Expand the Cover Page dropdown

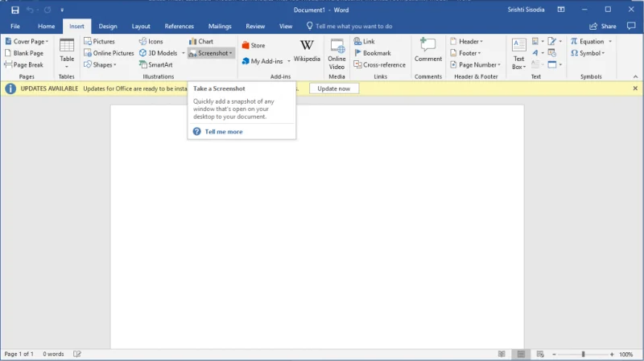[27, 42]
